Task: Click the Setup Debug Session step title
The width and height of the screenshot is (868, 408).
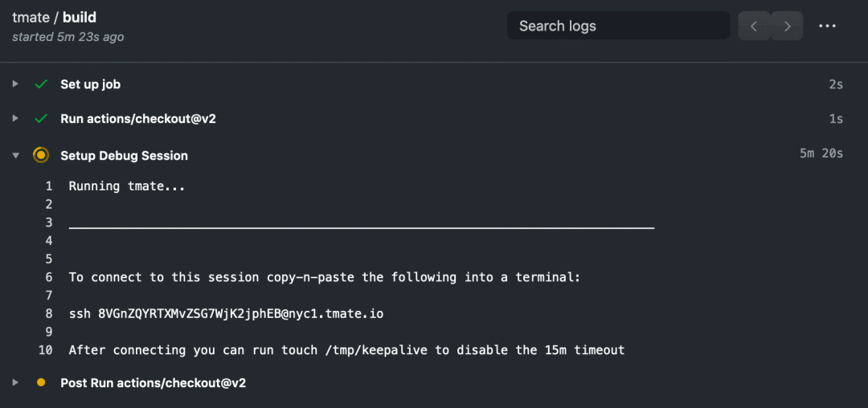Action: pos(124,156)
